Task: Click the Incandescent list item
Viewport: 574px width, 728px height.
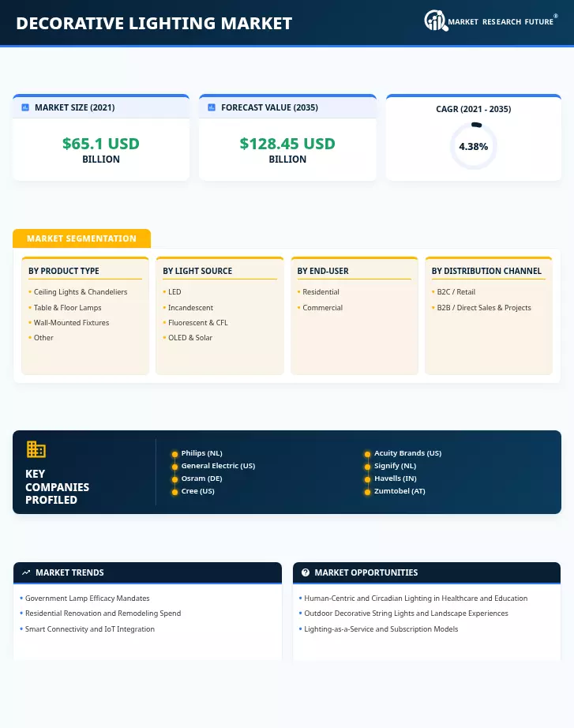Action: (190, 307)
